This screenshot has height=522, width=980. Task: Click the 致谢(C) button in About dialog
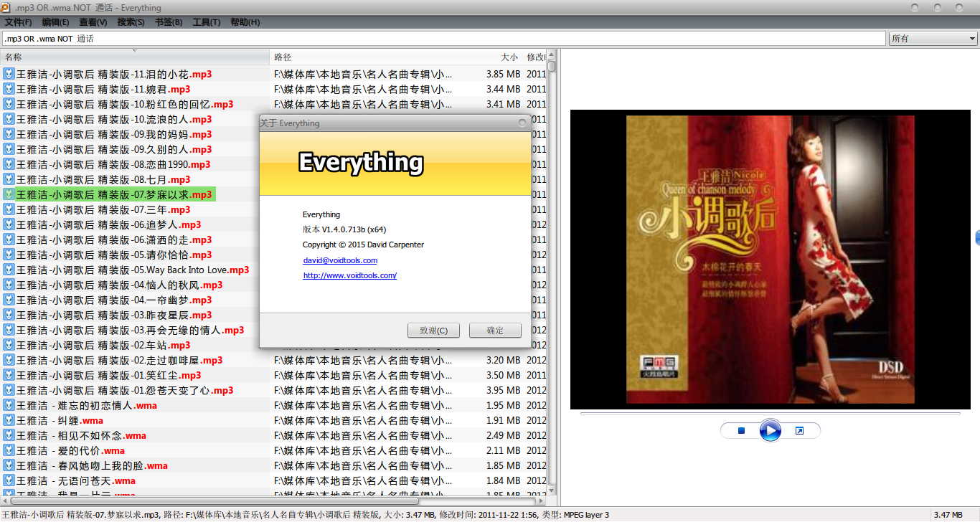[433, 331]
